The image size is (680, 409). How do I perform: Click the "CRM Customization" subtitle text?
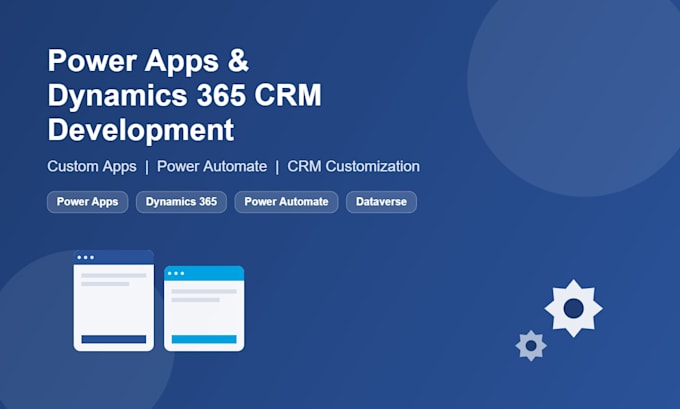pos(353,167)
